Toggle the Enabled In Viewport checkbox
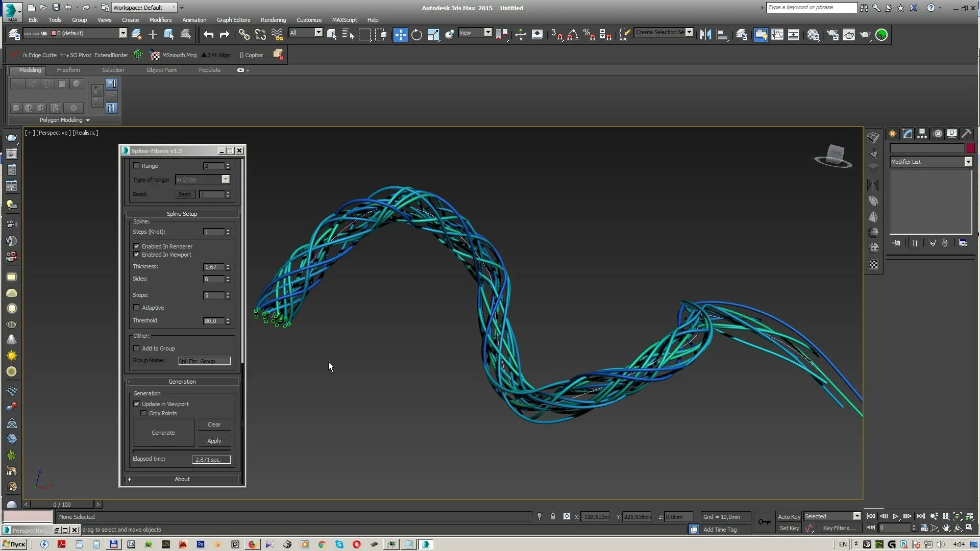The width and height of the screenshot is (980, 551). pyautogui.click(x=137, y=254)
